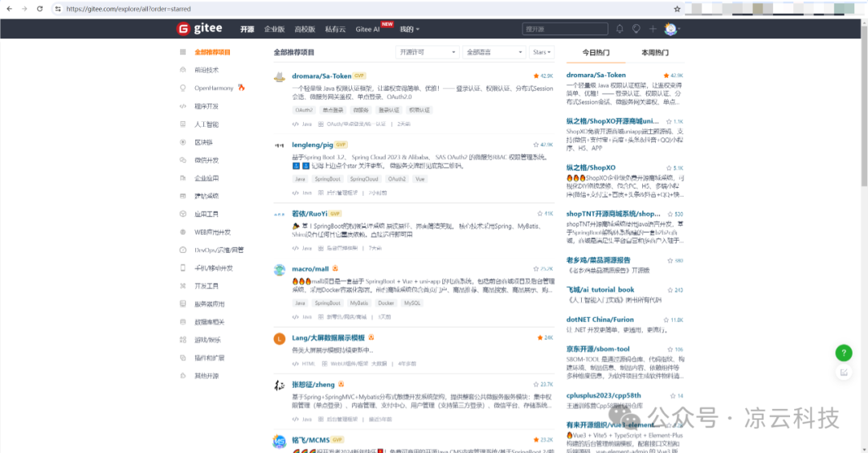
Task: Click the orange L avatar of Lang project
Action: point(280,338)
